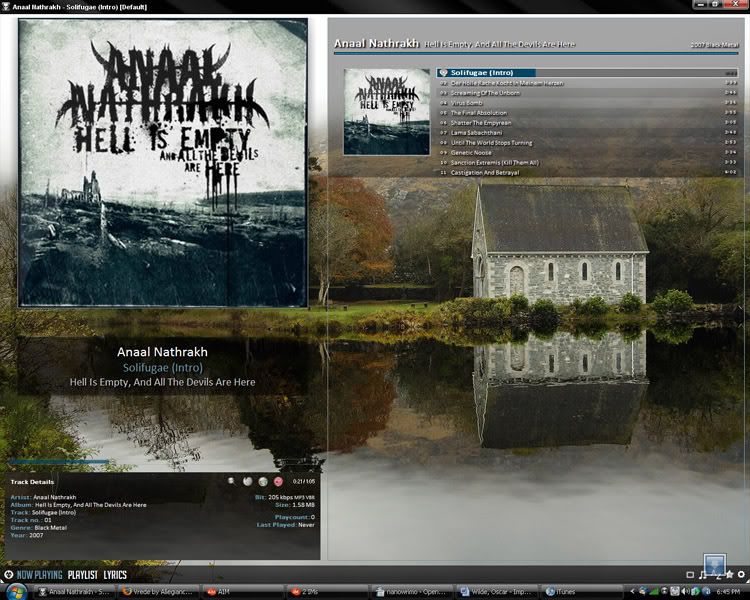Screen dimensions: 750x600
Task: Click the Bit: 205 kbps MP3 VBR line
Action: pos(285,498)
